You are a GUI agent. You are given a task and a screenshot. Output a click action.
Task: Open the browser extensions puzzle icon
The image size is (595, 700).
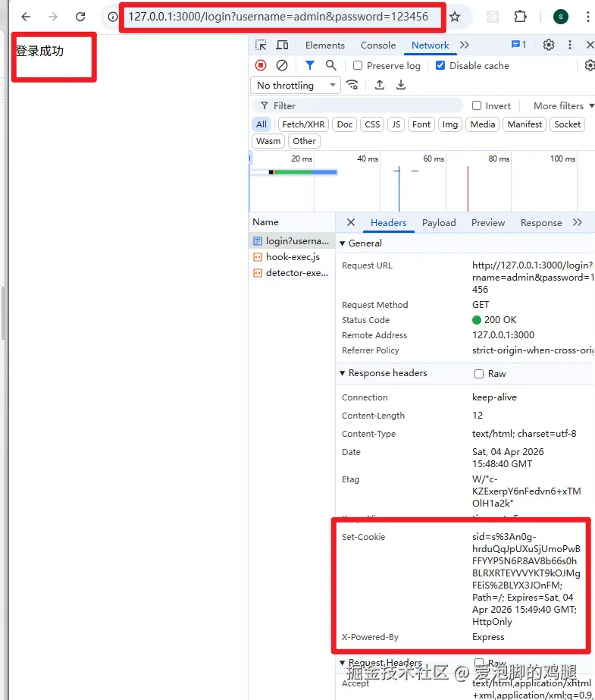click(520, 17)
